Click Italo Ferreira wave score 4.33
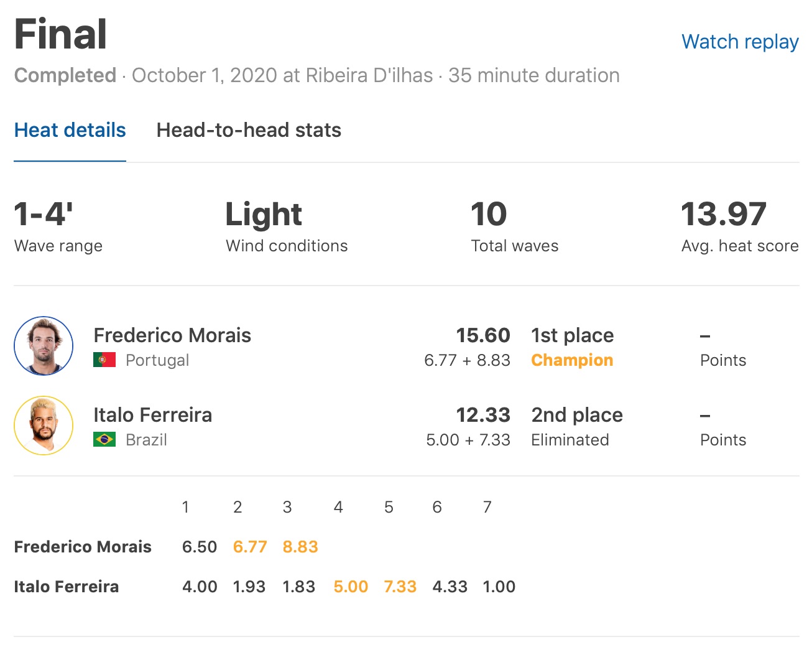812x647 pixels. tap(450, 587)
